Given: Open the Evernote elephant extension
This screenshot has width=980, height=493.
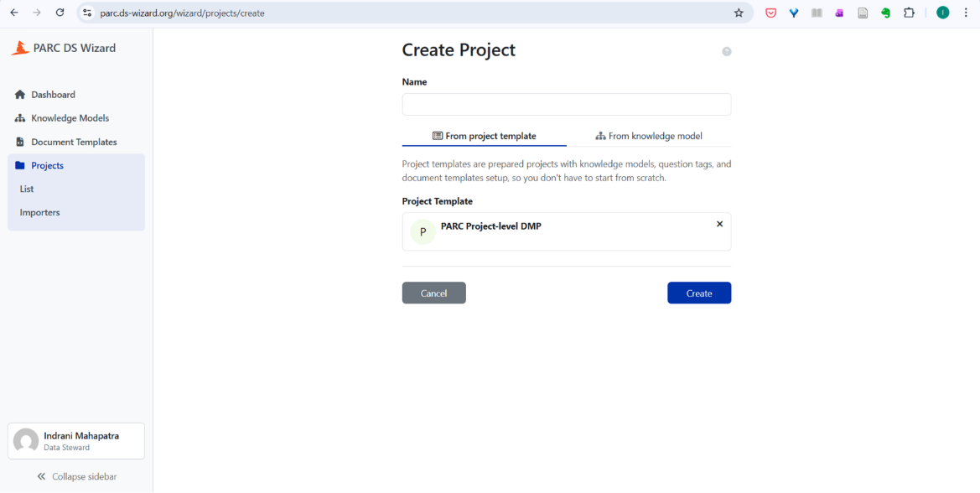Looking at the screenshot, I should click(885, 13).
